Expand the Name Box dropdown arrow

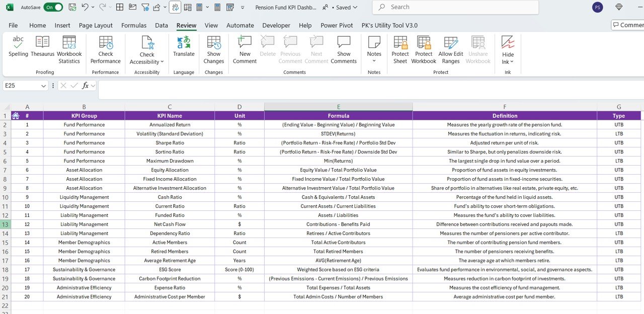[x=43, y=86]
